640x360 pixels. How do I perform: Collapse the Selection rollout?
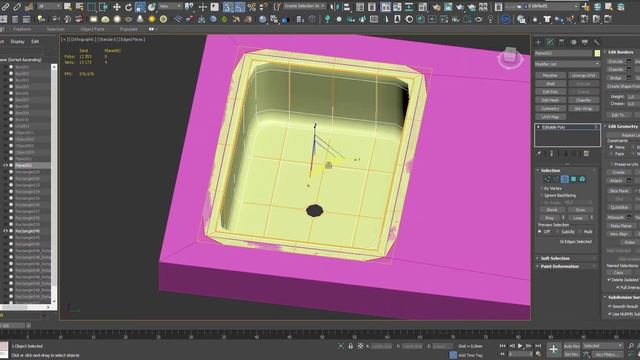tap(550, 170)
